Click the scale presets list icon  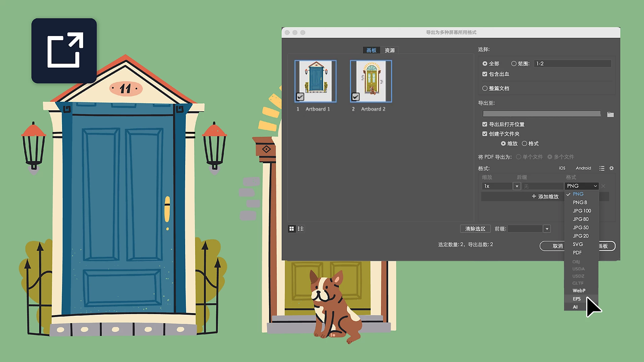click(x=602, y=168)
